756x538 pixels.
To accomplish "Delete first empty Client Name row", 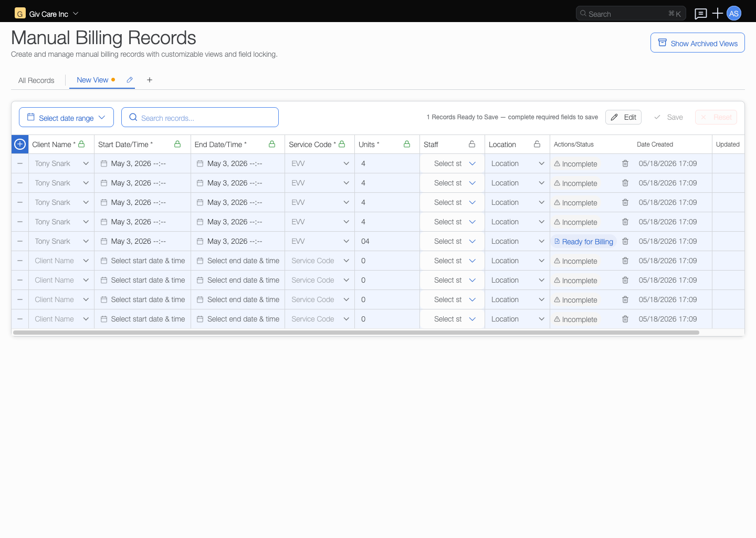I will pos(625,261).
